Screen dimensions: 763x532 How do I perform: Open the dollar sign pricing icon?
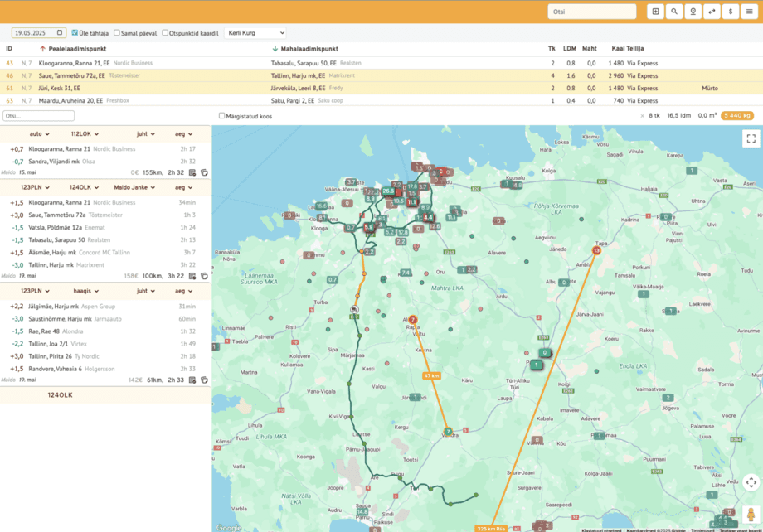coord(731,12)
